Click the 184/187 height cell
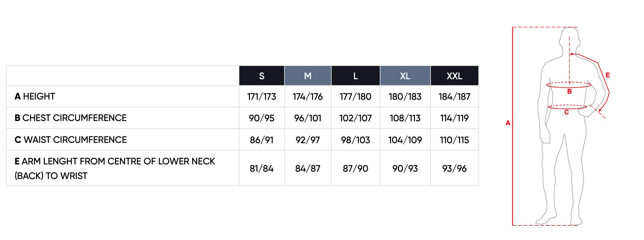644x240 pixels. point(454,96)
